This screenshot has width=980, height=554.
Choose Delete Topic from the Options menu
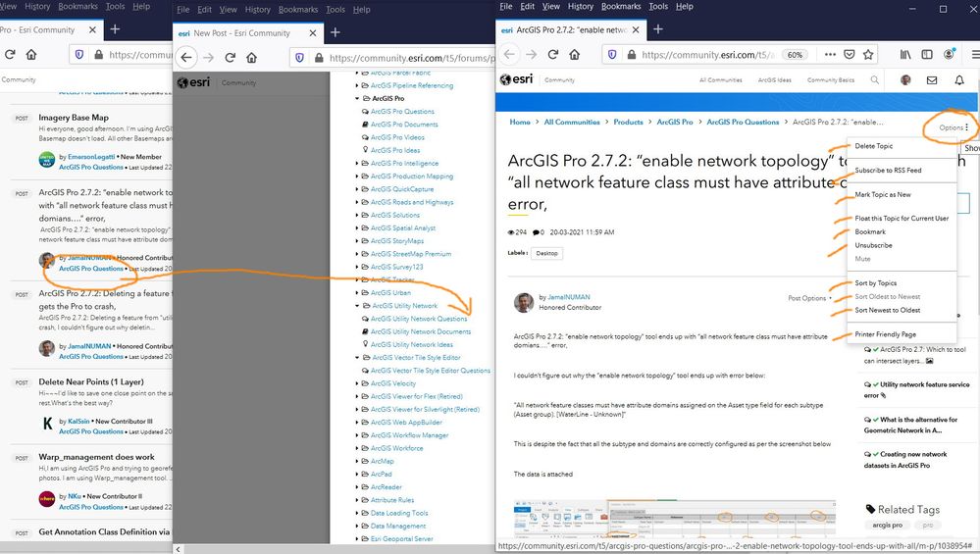tap(874, 145)
